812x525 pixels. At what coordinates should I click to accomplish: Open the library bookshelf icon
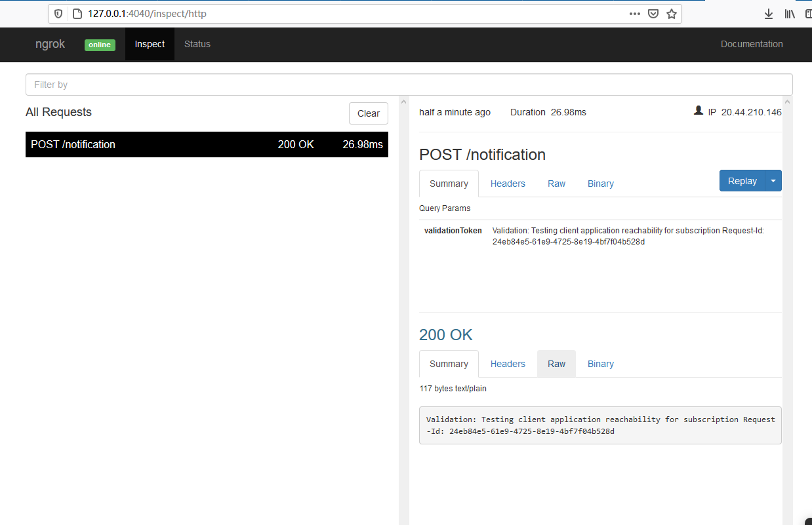(x=790, y=14)
